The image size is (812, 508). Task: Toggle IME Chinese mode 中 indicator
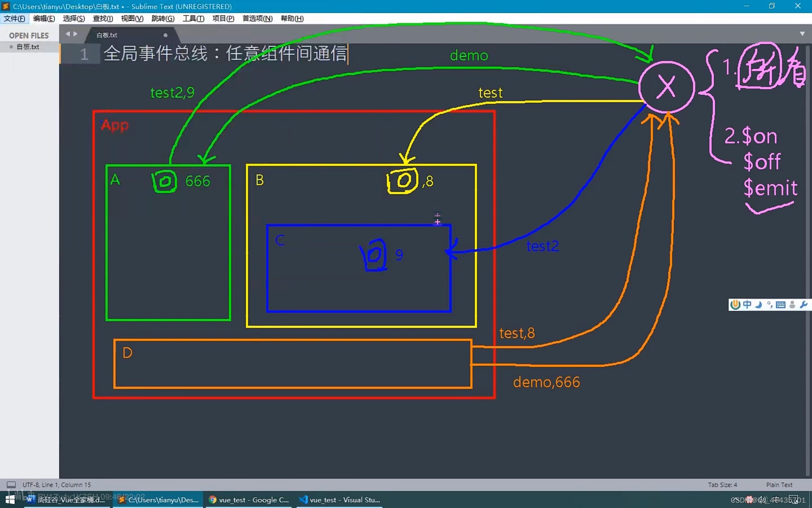(747, 304)
